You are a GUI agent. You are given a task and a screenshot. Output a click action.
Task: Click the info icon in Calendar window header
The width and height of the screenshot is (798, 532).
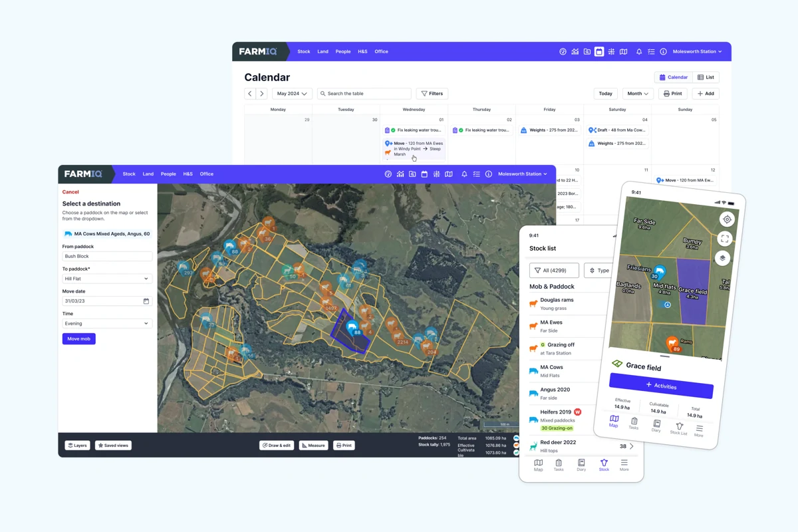pos(663,52)
